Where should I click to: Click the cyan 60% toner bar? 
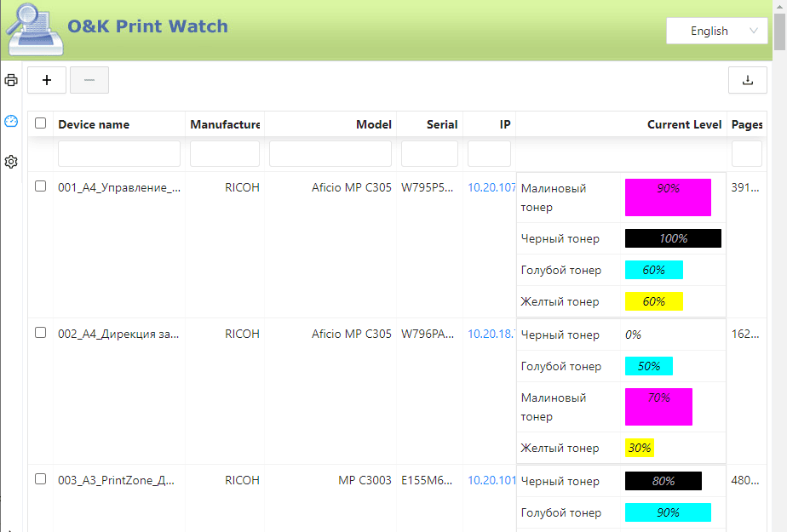654,270
